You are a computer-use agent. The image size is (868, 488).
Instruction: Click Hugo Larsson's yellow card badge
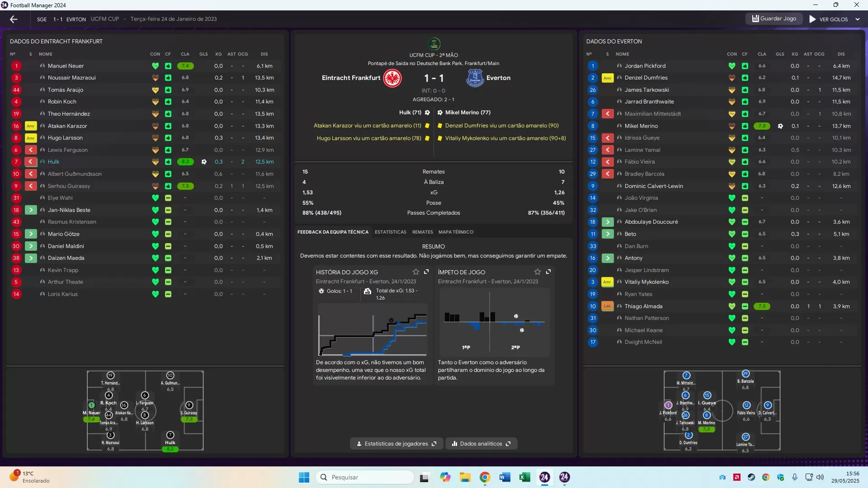(30, 138)
